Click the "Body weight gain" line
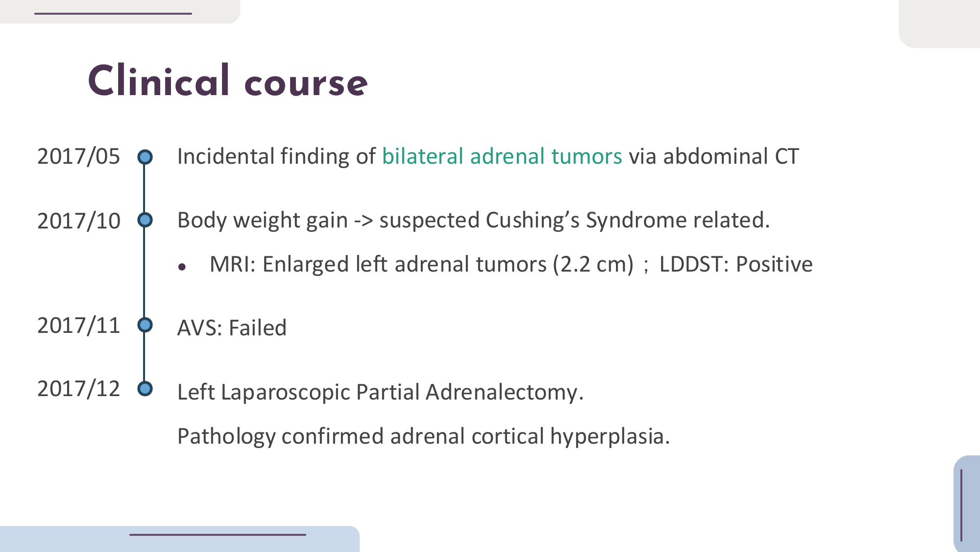The width and height of the screenshot is (980, 552). tap(473, 220)
